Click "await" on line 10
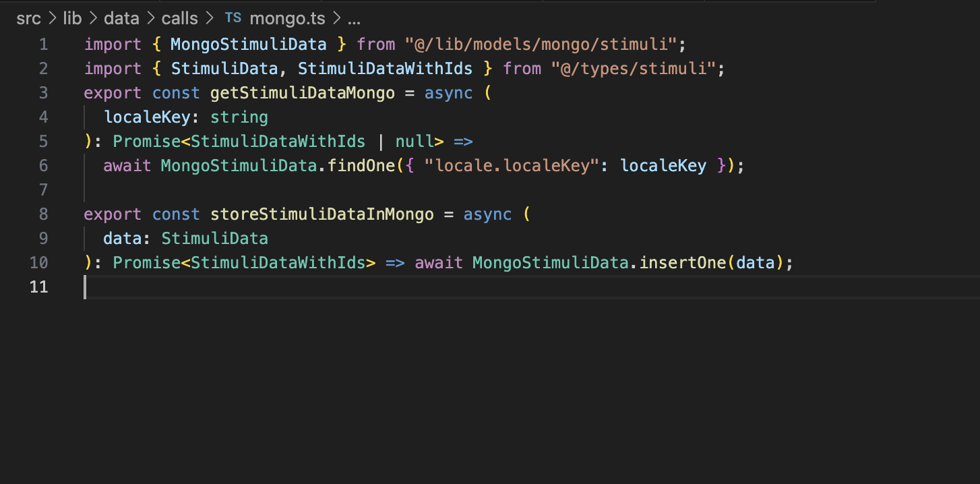The width and height of the screenshot is (980, 484). 439,263
